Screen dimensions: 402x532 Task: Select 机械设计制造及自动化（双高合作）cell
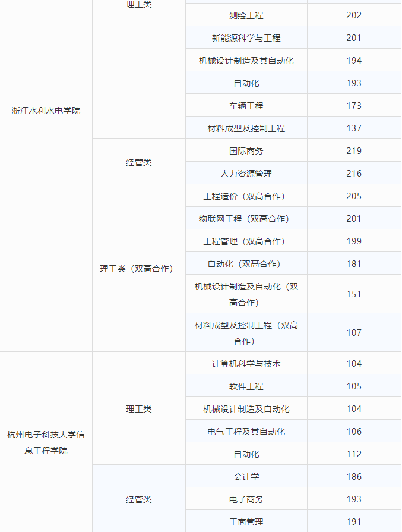coord(246,294)
